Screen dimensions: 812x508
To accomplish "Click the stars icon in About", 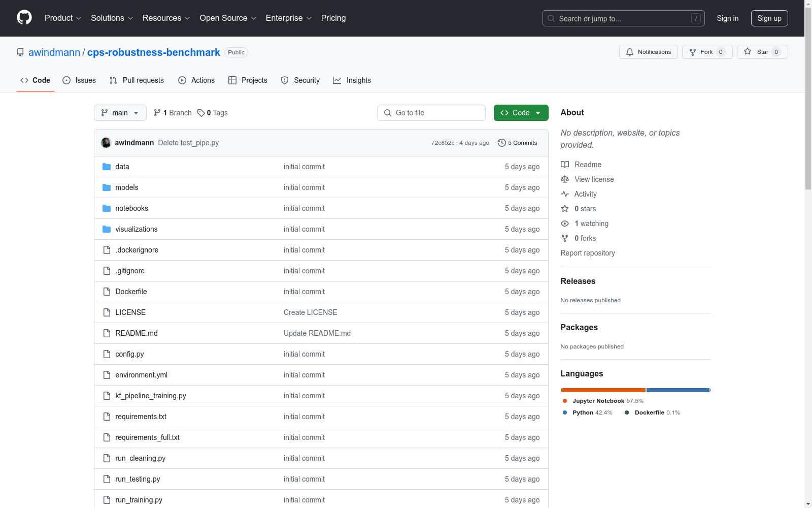I will tap(565, 209).
